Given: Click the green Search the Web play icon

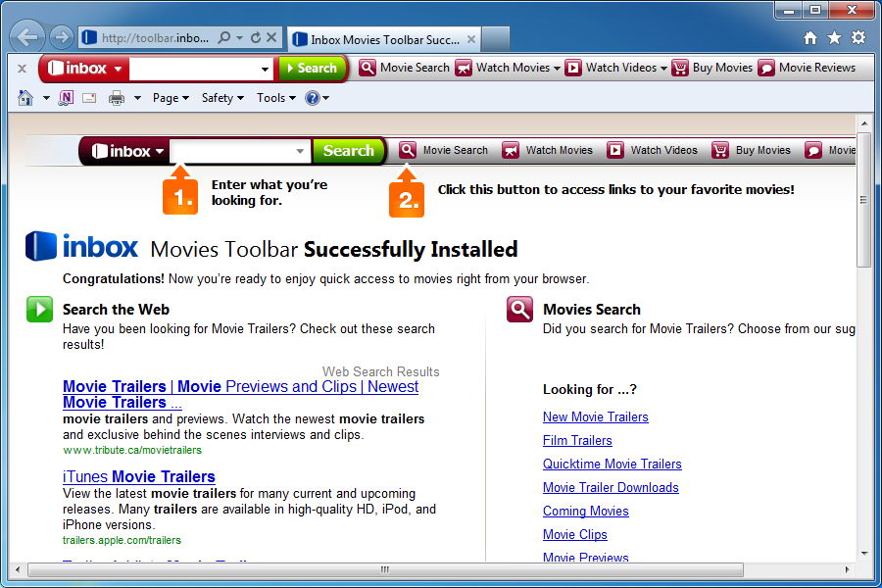Looking at the screenshot, I should pos(39,309).
